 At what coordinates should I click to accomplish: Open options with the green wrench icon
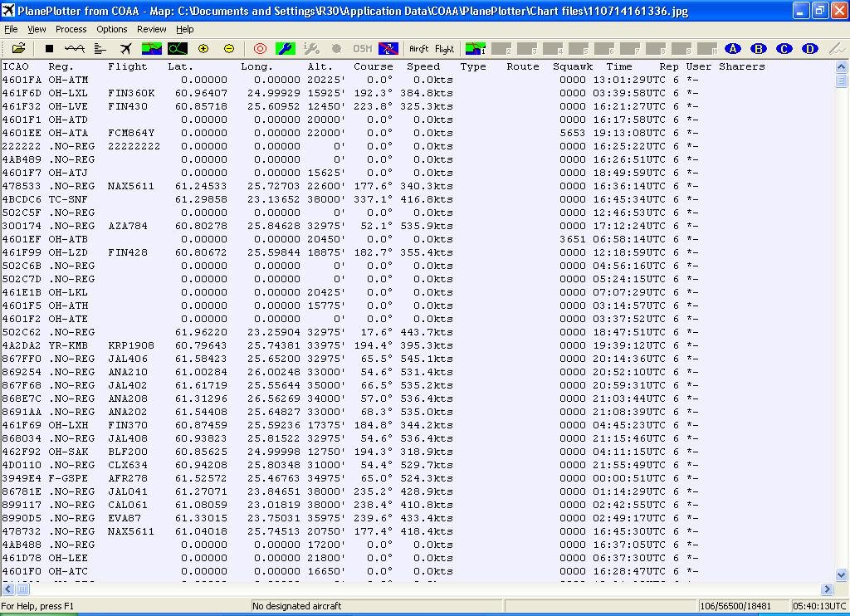[285, 49]
